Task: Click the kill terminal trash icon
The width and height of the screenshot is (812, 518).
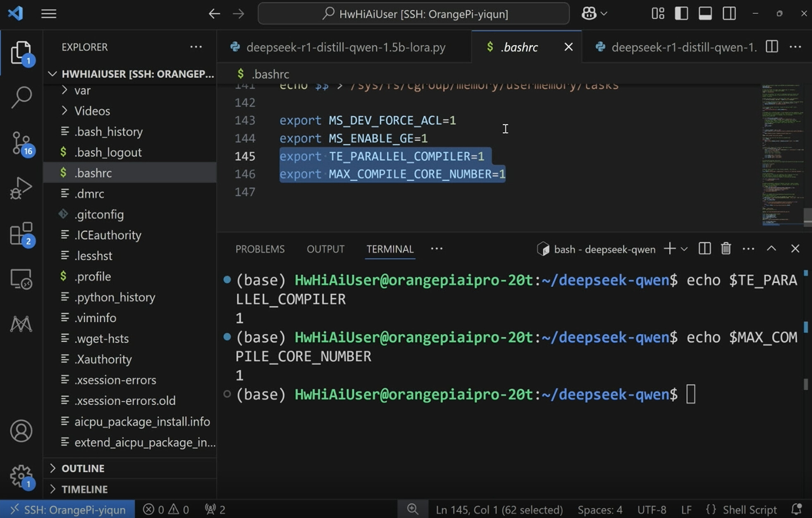Action: 726,249
